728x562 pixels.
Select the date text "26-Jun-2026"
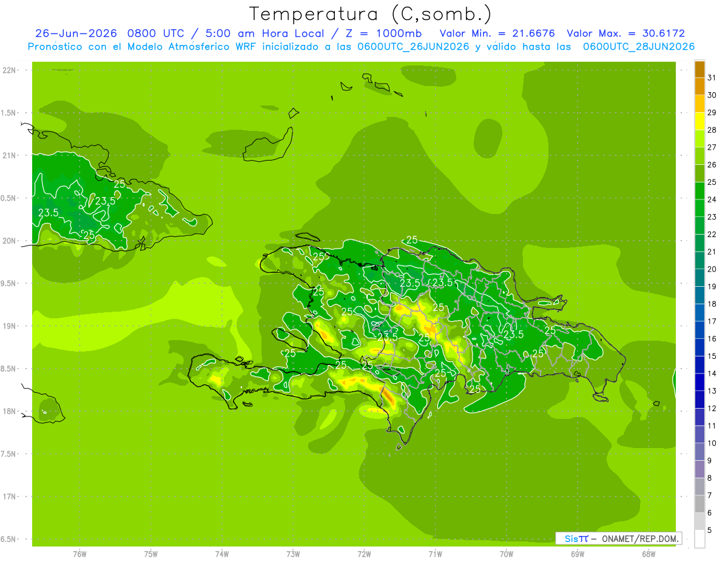[76, 33]
